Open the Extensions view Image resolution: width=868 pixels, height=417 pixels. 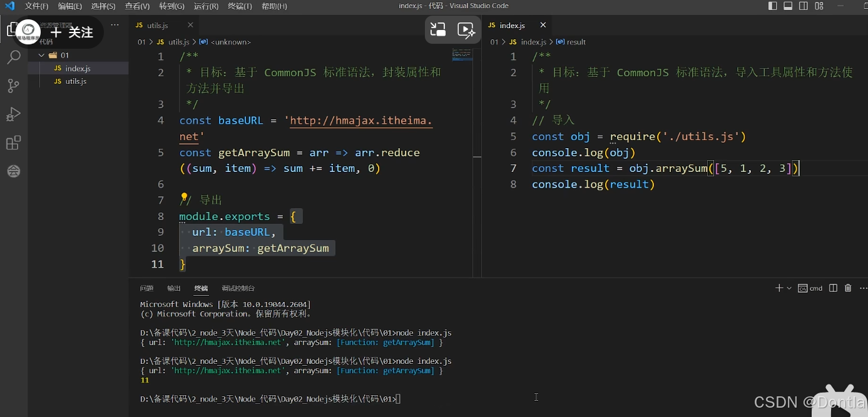coord(13,143)
